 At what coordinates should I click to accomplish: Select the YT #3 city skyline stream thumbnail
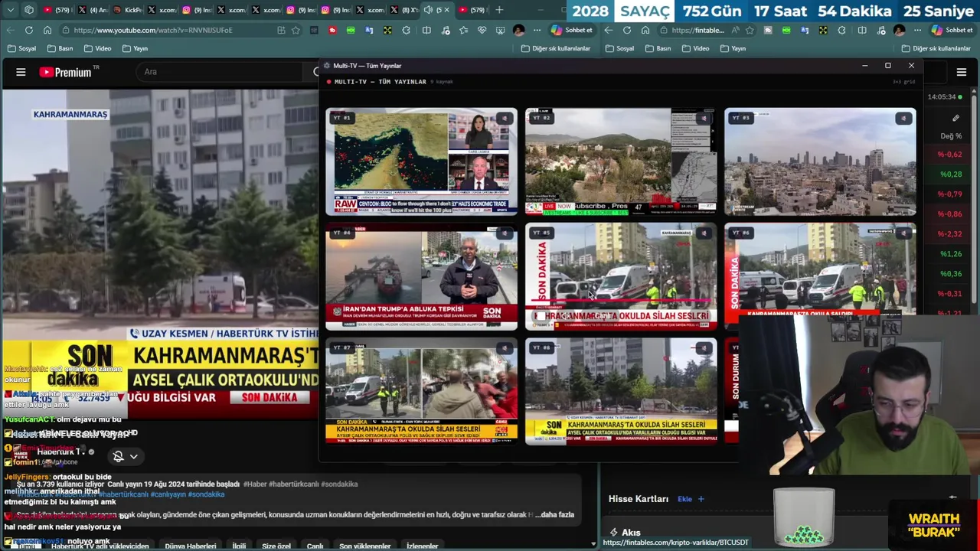pyautogui.click(x=820, y=161)
